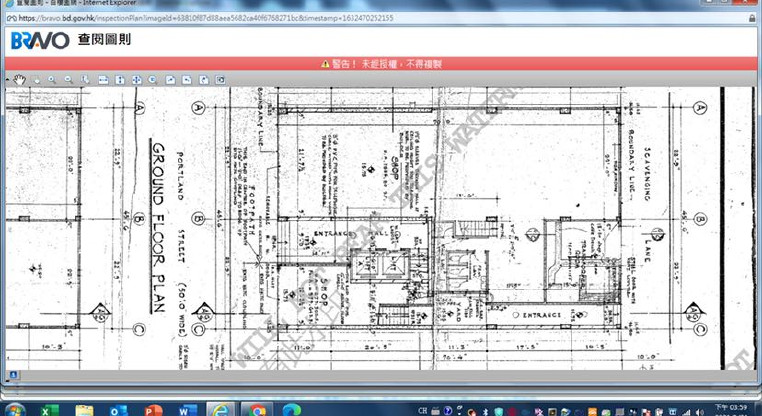Open Word from the taskbar
The height and width of the screenshot is (416, 762).
pyautogui.click(x=188, y=411)
